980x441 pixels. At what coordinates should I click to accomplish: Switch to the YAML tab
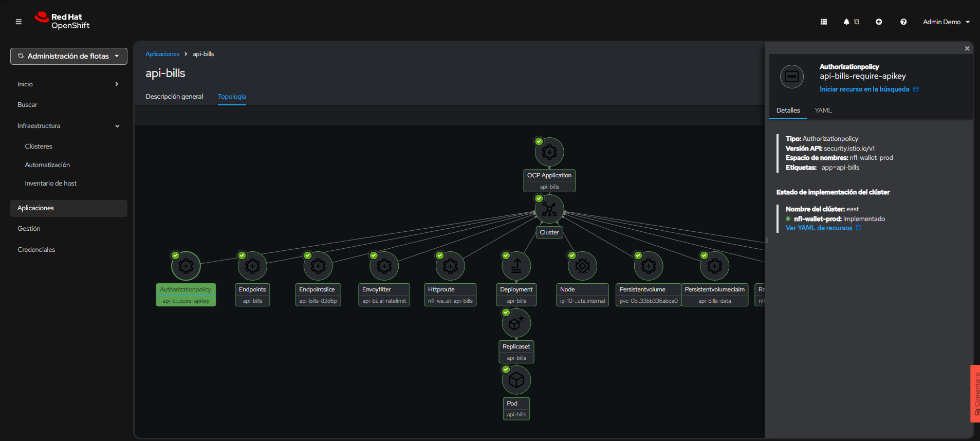(x=823, y=111)
